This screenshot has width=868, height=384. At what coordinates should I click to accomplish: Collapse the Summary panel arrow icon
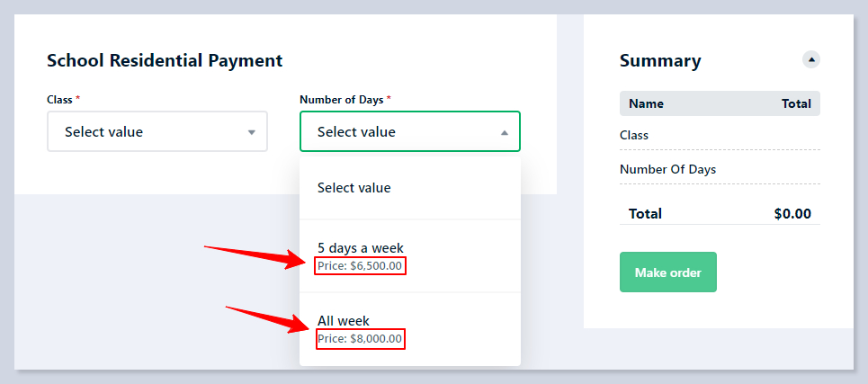(811, 60)
